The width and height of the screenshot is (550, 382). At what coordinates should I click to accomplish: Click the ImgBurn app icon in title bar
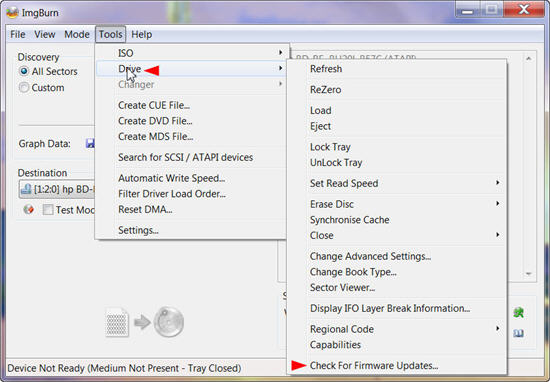[x=12, y=13]
